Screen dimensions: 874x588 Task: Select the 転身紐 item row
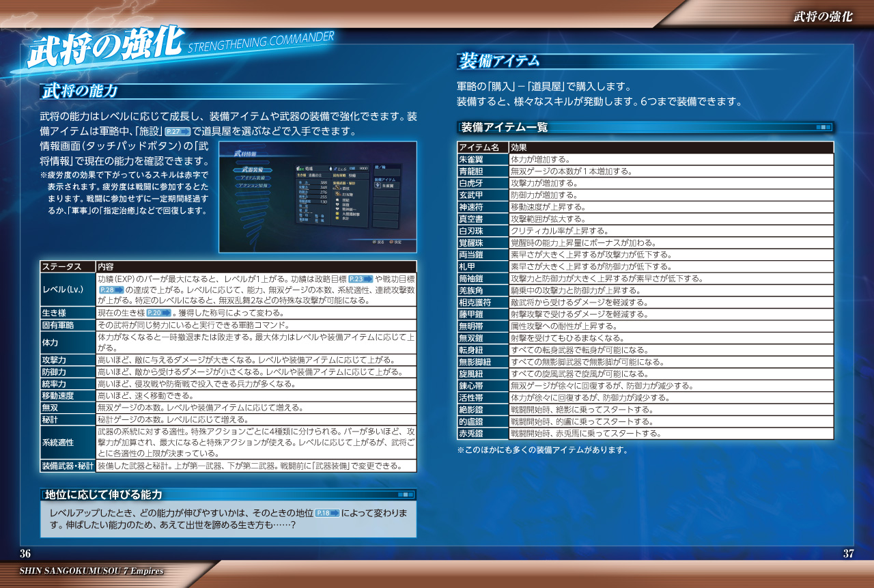click(645, 350)
